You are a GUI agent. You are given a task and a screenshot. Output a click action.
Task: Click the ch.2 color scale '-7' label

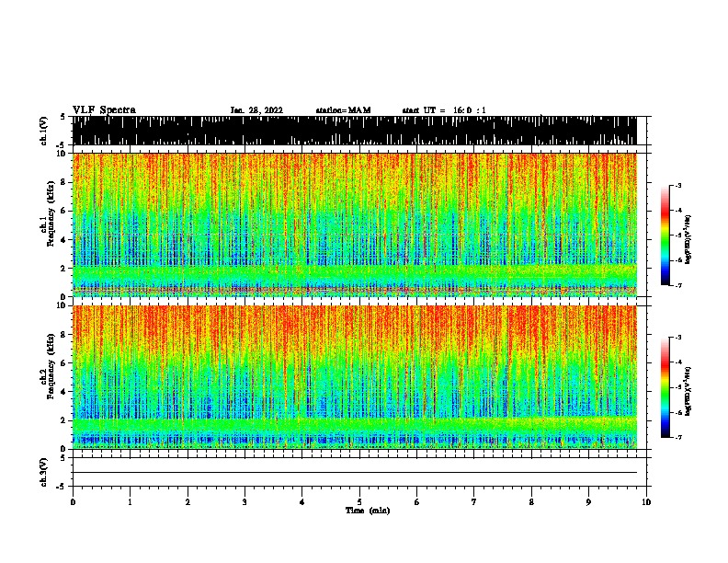point(677,437)
